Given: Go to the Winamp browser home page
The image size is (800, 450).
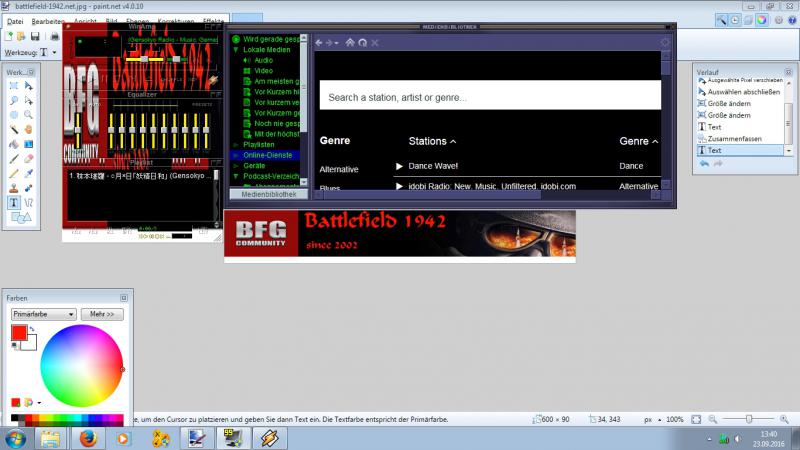Looking at the screenshot, I should coord(350,43).
